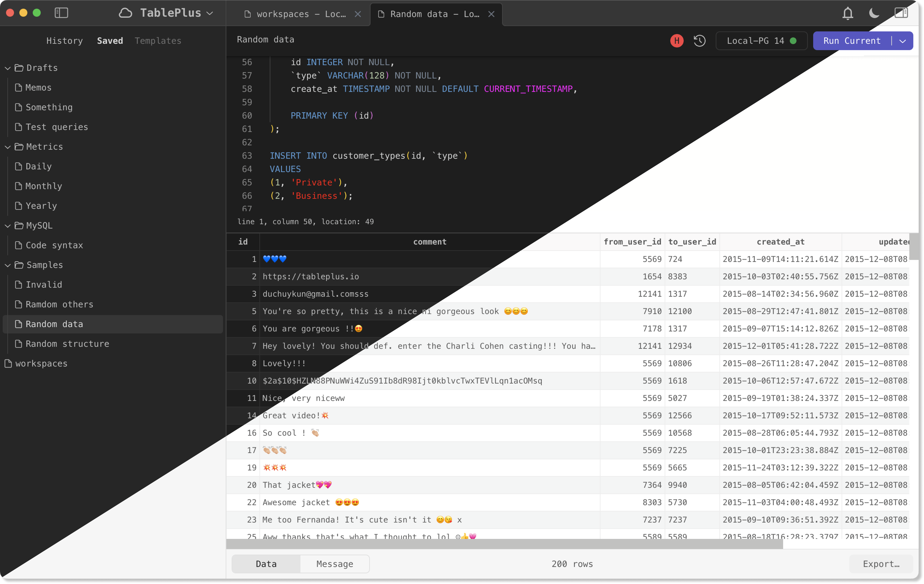Toggle the left sidebar panel icon

(61, 13)
